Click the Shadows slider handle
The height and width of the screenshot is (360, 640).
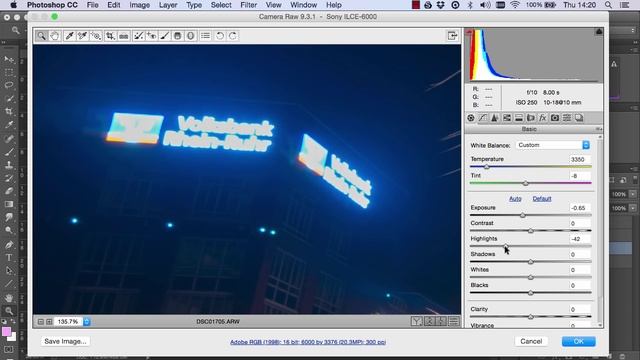point(531,262)
